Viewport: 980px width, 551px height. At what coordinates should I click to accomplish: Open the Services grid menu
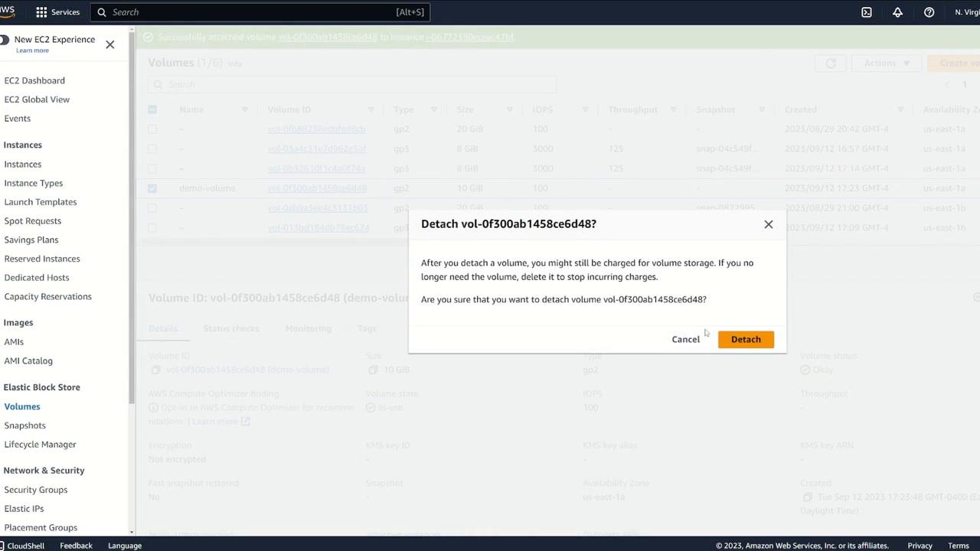point(57,12)
